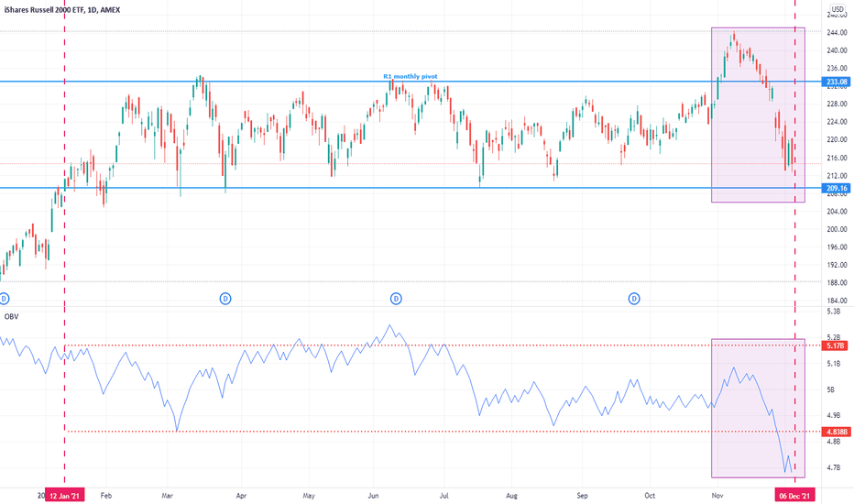
Task: Click the 5B OBV axis value
Action: point(830,390)
